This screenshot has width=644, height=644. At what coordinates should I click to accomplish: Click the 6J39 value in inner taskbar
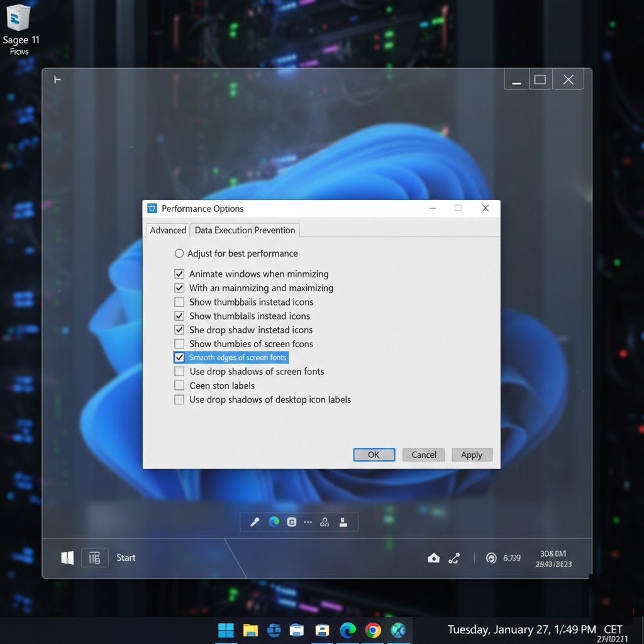coord(512,558)
